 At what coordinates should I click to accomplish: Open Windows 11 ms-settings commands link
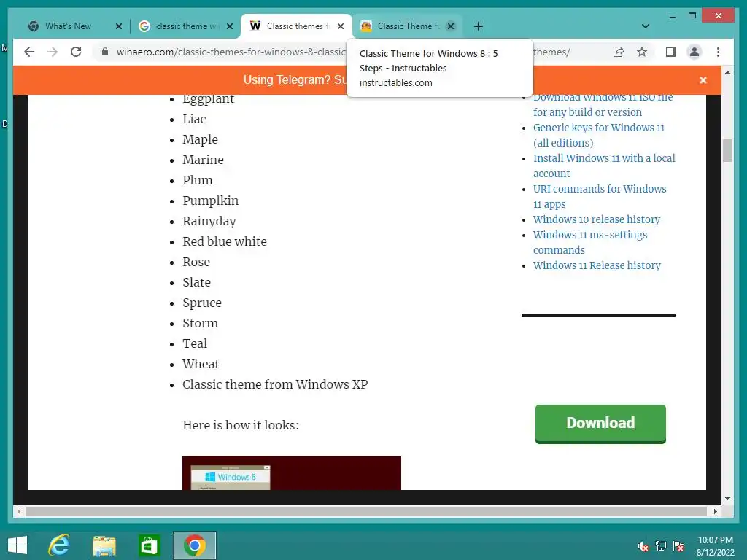click(x=589, y=242)
